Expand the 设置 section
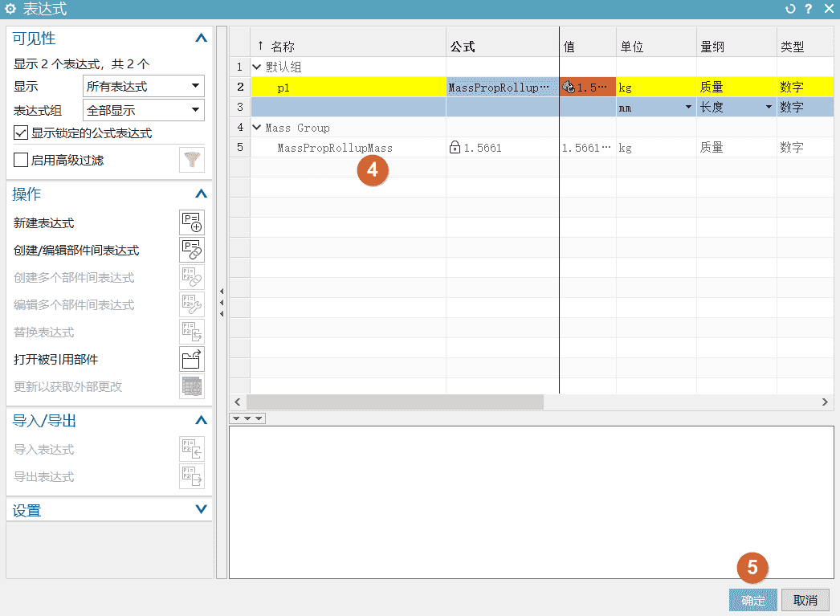 click(201, 509)
